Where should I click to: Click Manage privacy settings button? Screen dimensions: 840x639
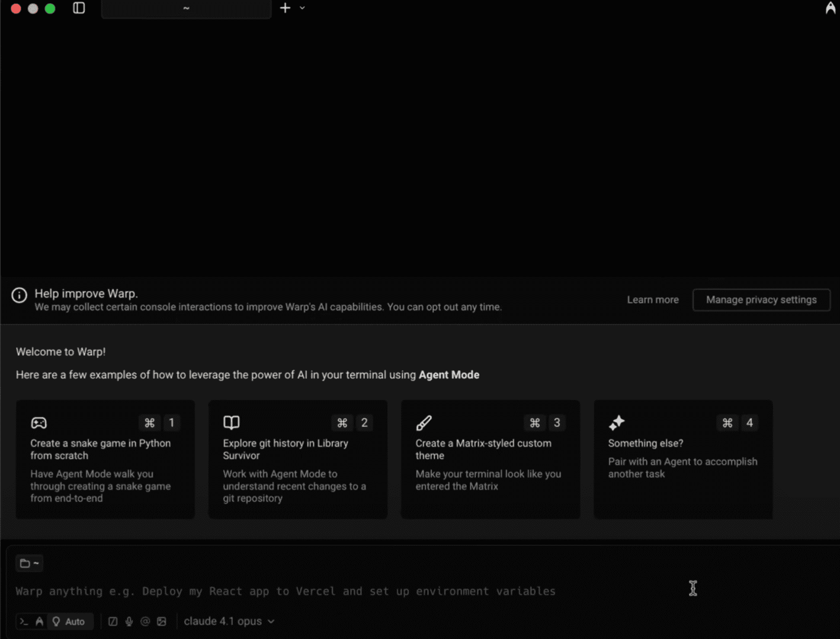click(761, 300)
